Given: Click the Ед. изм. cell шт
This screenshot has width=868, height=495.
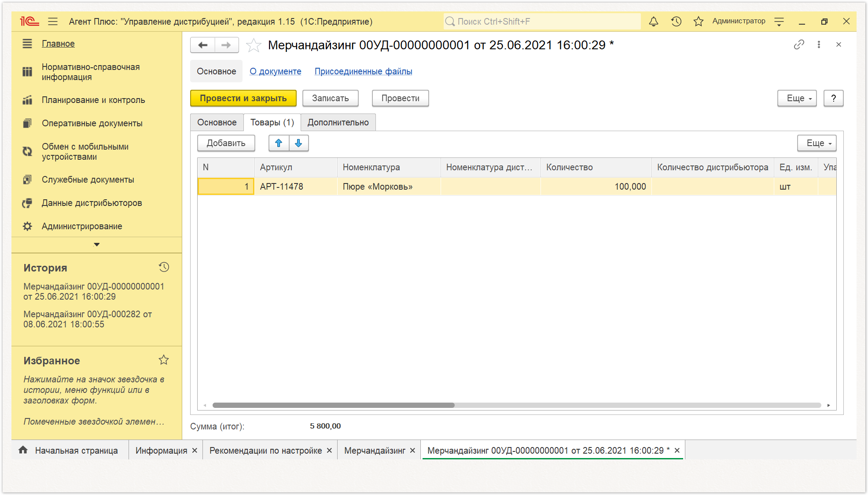Looking at the screenshot, I should [x=796, y=187].
